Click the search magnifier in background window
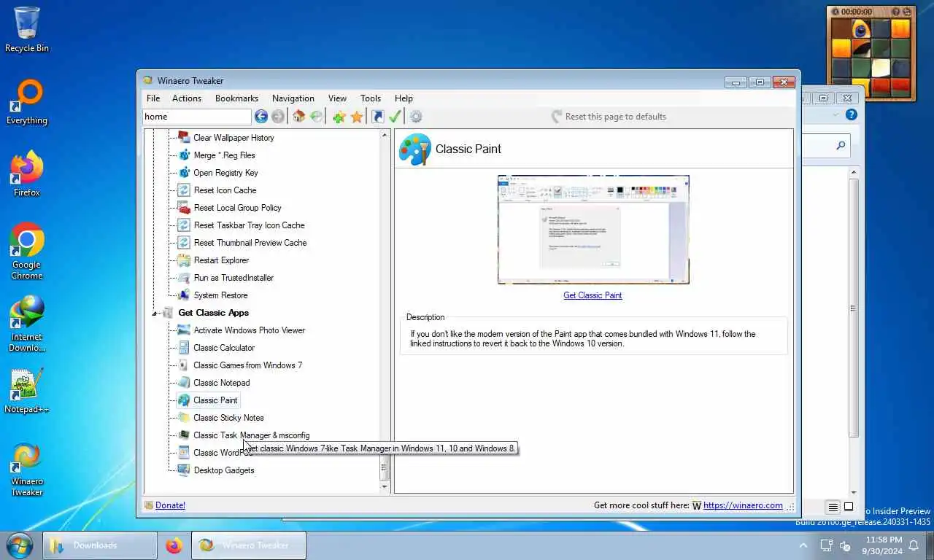 coord(841,146)
